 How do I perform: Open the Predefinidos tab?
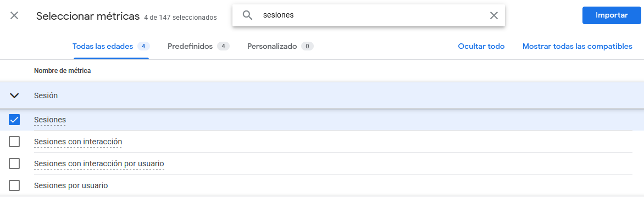(198, 46)
